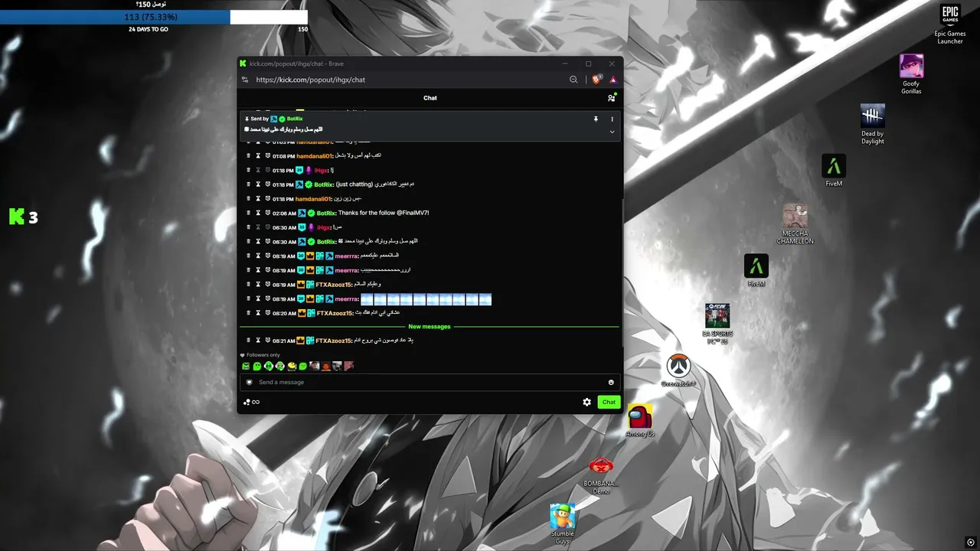
Task: Ban user on BotRix's 02:06 AM message
Action: tap(268, 213)
